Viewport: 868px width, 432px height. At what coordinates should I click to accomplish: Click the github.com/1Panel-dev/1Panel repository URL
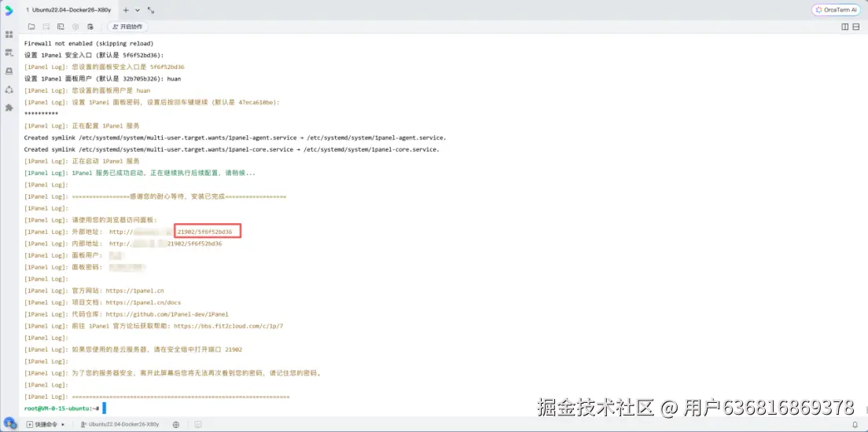(x=167, y=314)
